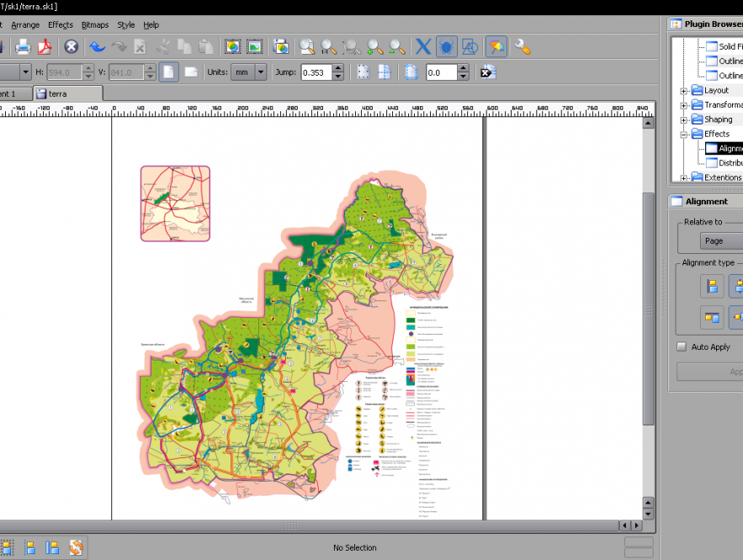743x560 pixels.
Task: Set portrait page orientation
Action: [x=168, y=72]
